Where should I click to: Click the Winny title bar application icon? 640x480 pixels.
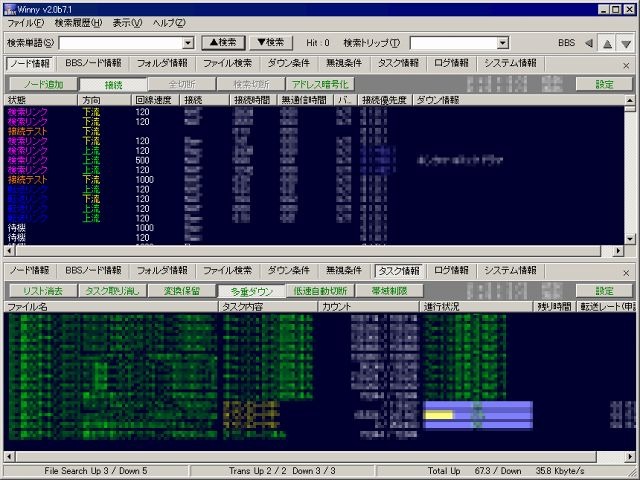(x=9, y=9)
